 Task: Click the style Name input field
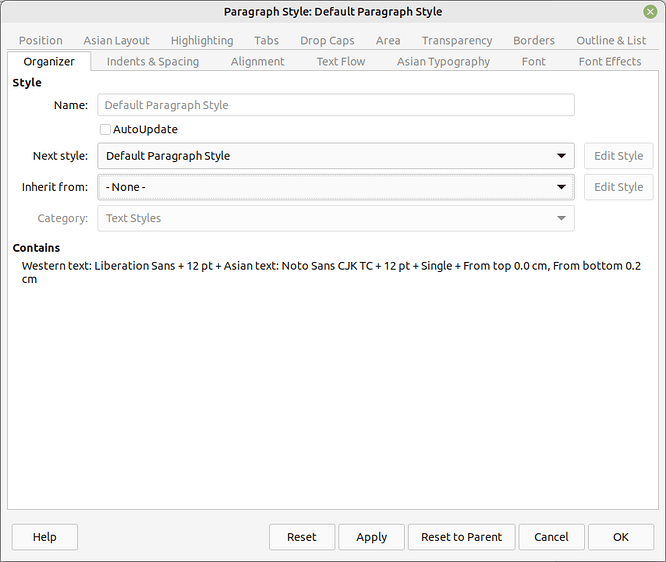[x=336, y=105]
